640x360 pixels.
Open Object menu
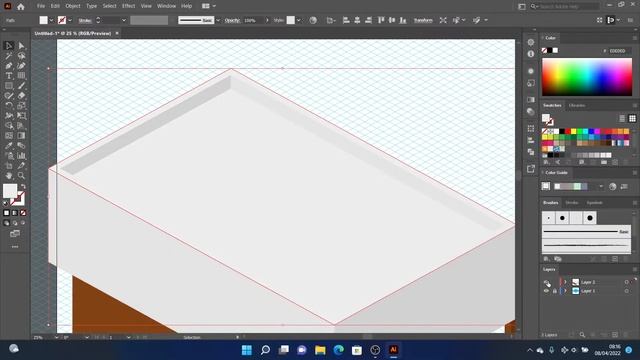(x=73, y=6)
